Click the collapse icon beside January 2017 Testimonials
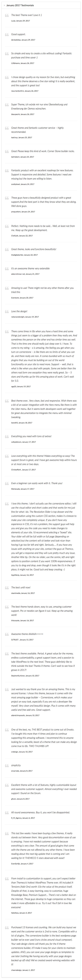 4,5
